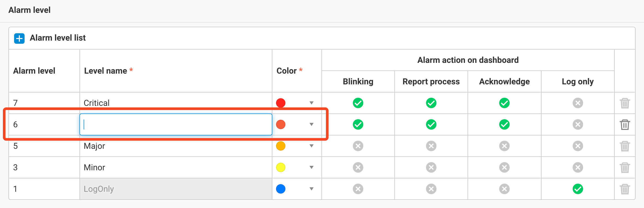This screenshot has height=208, width=644.
Task: Click the empty Level name field
Action: click(x=176, y=124)
